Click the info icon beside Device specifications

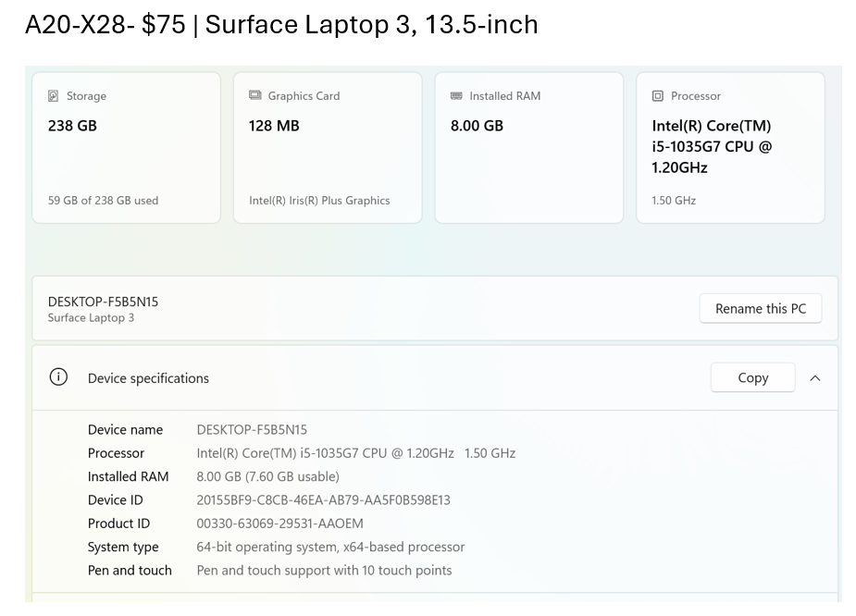coord(58,376)
